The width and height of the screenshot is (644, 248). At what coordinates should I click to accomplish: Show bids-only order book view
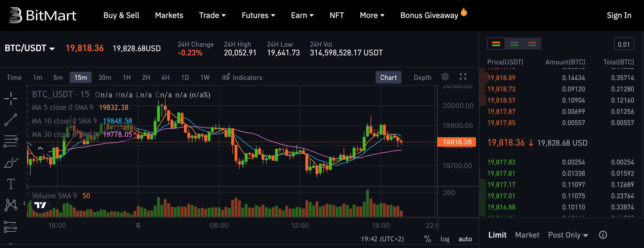coord(514,44)
